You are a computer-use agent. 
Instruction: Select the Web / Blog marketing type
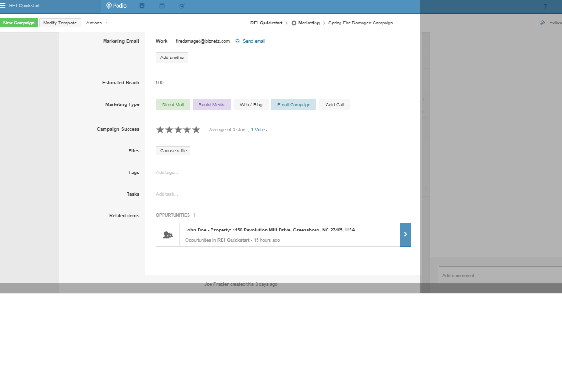(251, 104)
